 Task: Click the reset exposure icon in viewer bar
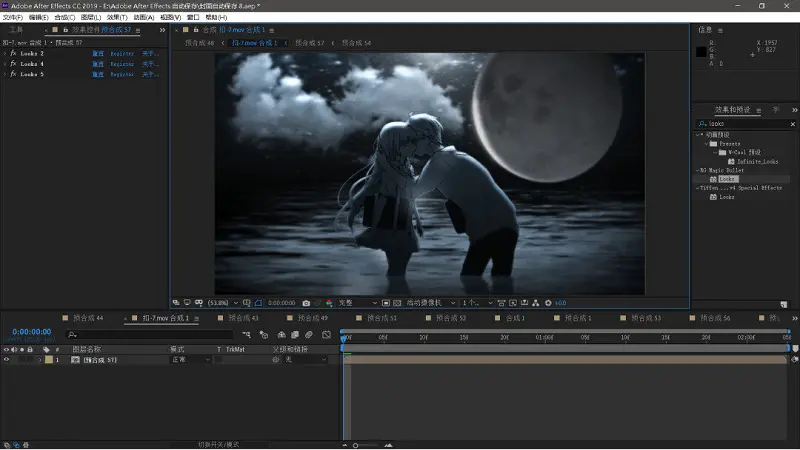coord(548,303)
